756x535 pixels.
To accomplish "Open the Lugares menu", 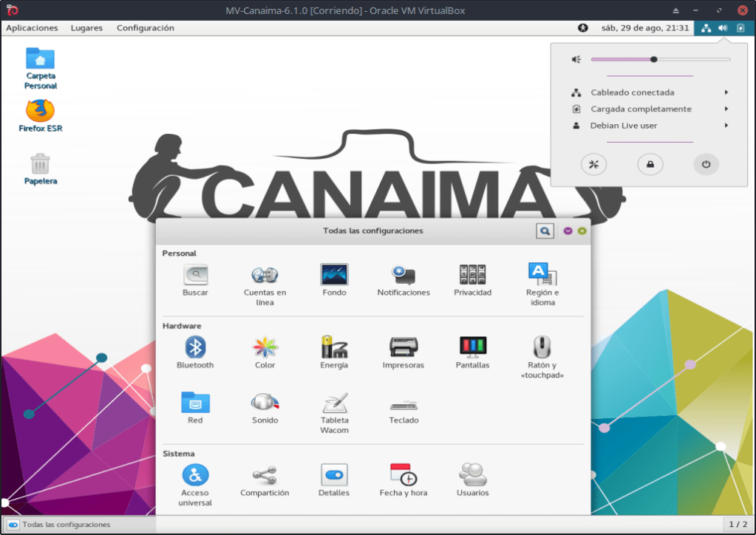I will (86, 28).
